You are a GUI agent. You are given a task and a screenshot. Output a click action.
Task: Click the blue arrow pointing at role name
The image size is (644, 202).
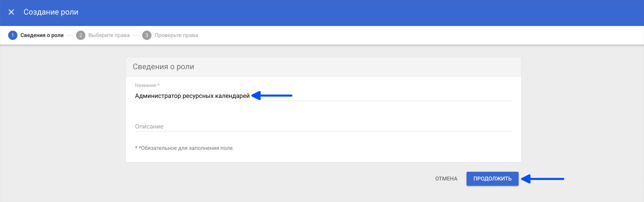click(272, 95)
